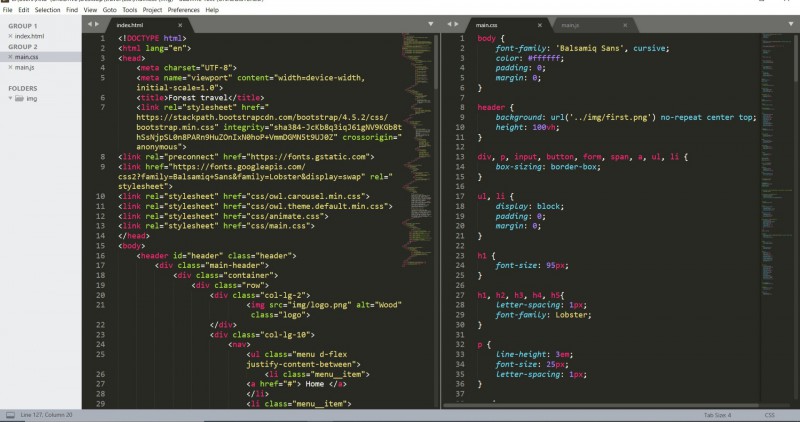The image size is (800, 422).
Task: Change CSS syntax in status bar
Action: click(x=769, y=415)
